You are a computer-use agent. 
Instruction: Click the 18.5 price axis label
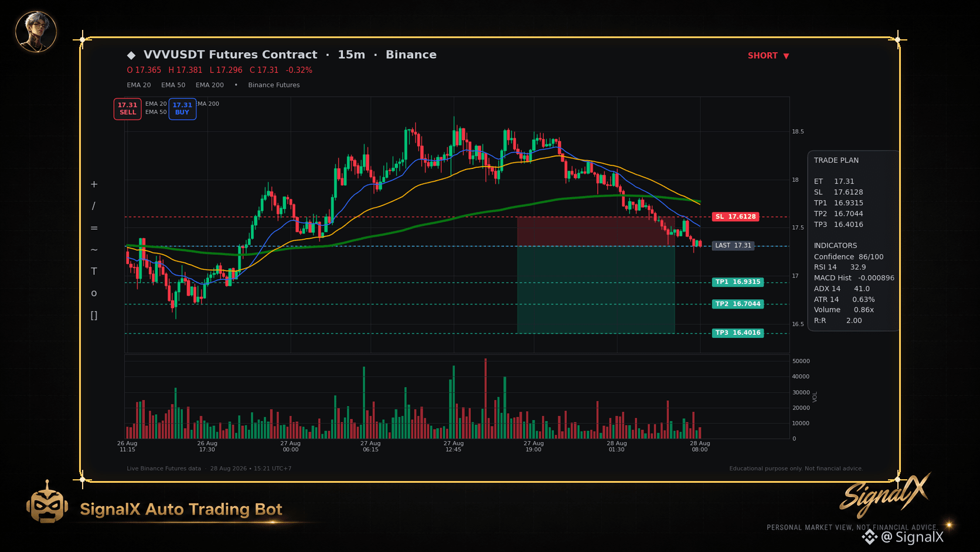point(798,132)
